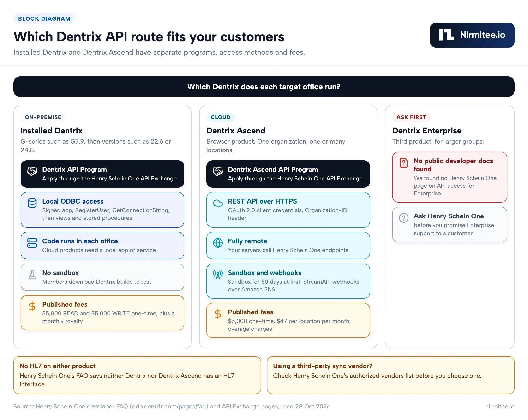
Task: Click the 'Which Dentrix does each target office run?' banner
Action: tap(264, 87)
